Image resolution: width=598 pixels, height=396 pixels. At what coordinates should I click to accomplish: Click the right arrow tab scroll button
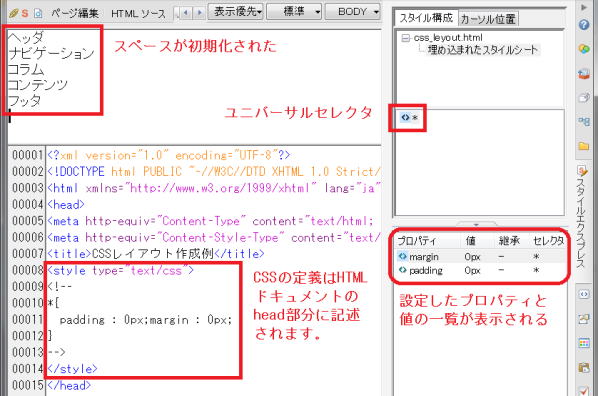coord(199,13)
